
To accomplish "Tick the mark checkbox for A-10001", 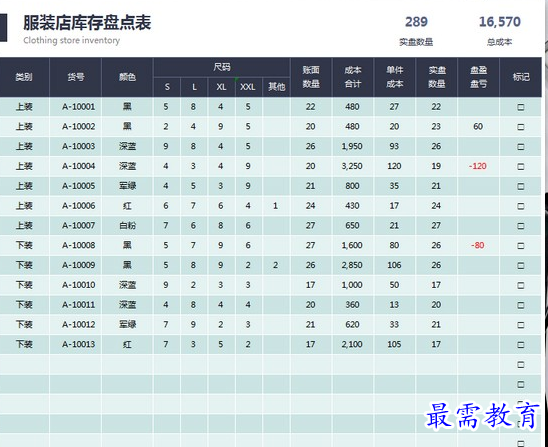I will (520, 107).
